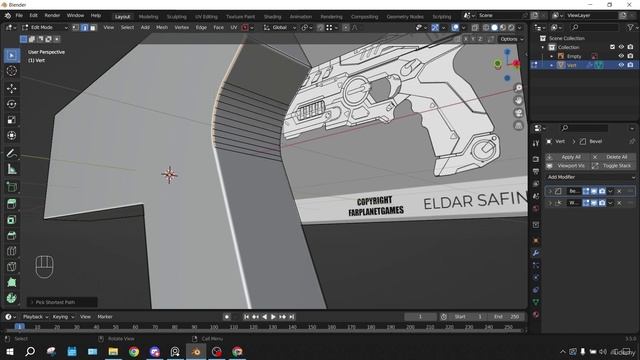The width and height of the screenshot is (640, 360).
Task: Expand the Add Modifier dropdown
Action: pos(590,177)
